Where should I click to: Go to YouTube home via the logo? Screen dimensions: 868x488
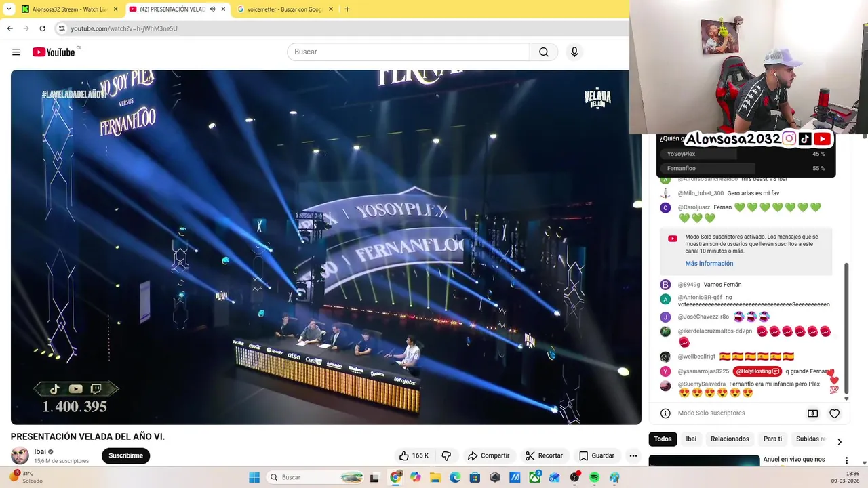[53, 52]
